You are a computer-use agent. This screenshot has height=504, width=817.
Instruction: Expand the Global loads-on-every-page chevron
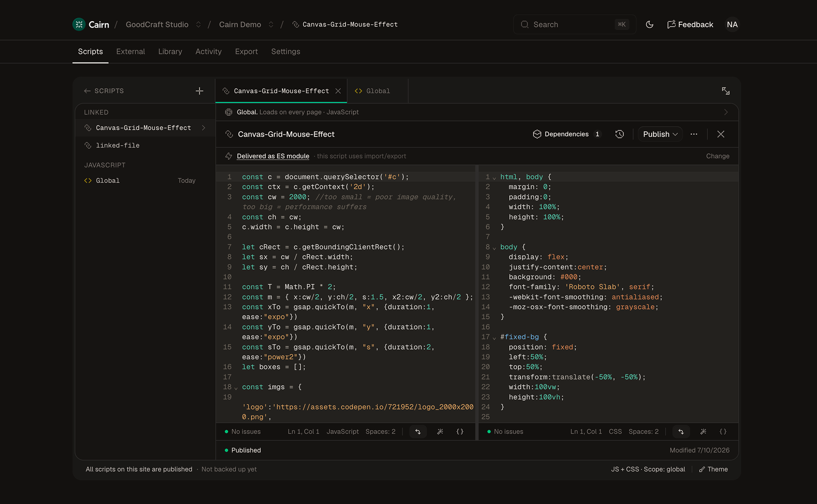coord(726,112)
